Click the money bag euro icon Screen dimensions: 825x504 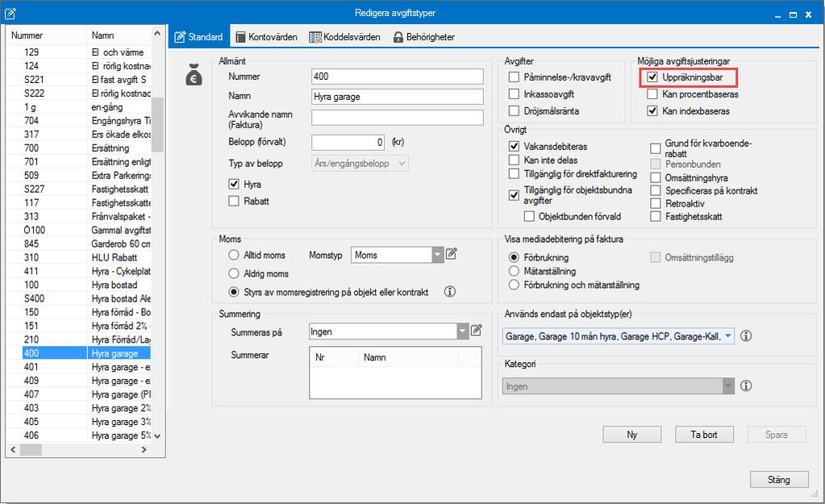[x=194, y=75]
